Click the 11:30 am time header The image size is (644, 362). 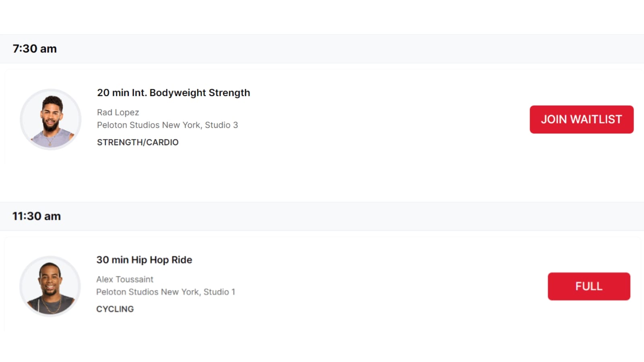pyautogui.click(x=37, y=216)
